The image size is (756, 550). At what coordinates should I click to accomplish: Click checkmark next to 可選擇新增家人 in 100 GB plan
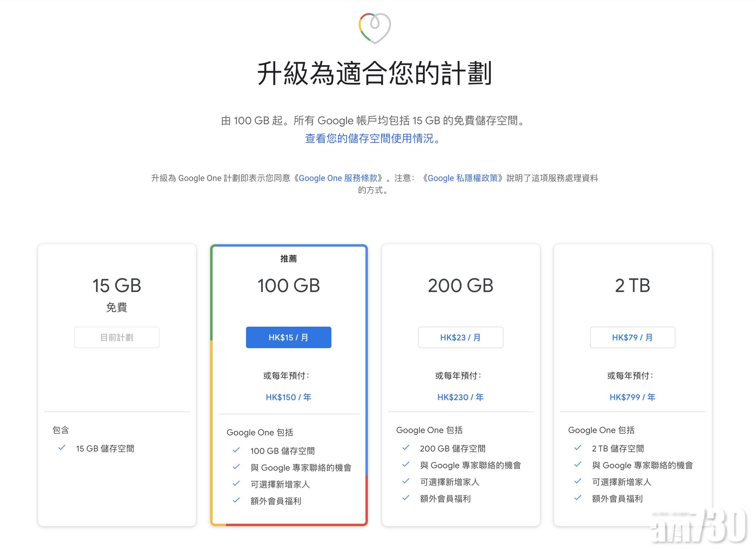(x=236, y=483)
